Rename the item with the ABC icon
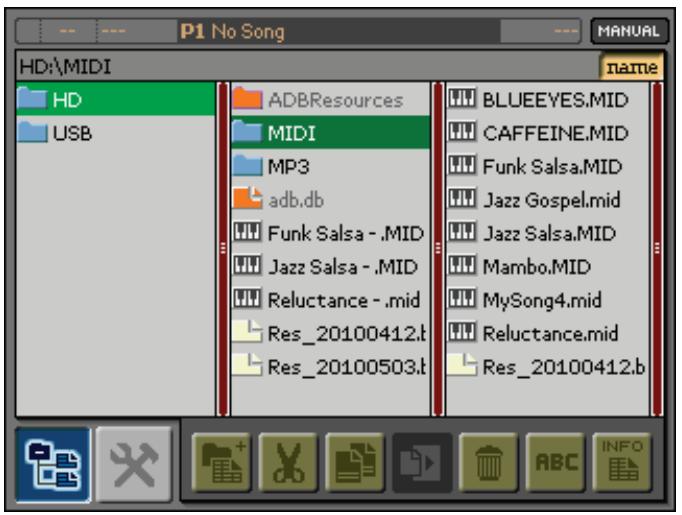682x515 pixels. [x=555, y=462]
